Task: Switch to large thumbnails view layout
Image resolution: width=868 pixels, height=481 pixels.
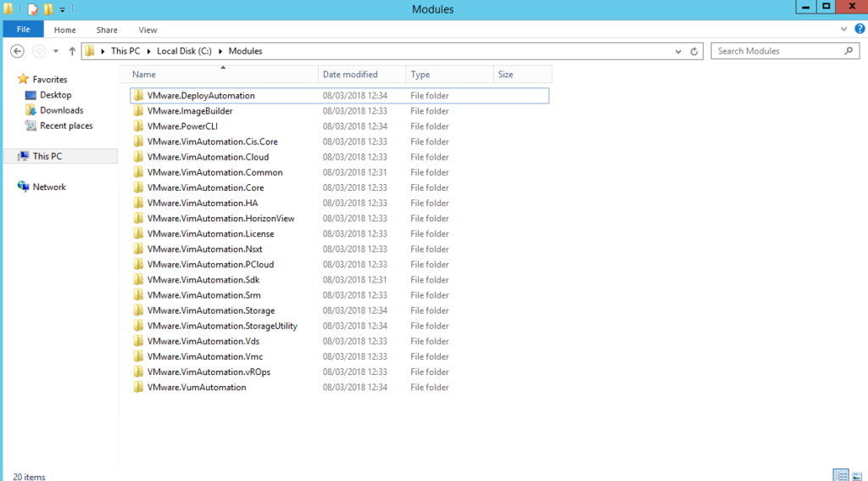Action: click(x=855, y=475)
